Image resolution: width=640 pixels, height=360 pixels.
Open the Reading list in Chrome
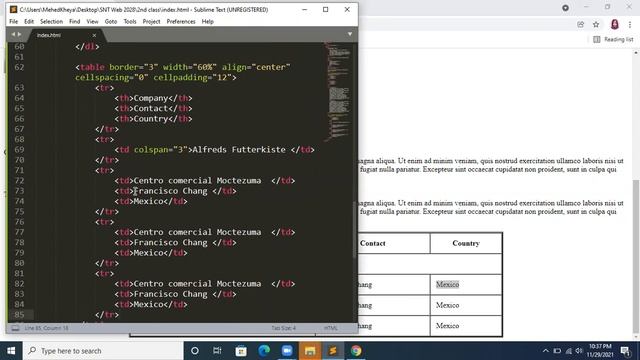[613, 39]
